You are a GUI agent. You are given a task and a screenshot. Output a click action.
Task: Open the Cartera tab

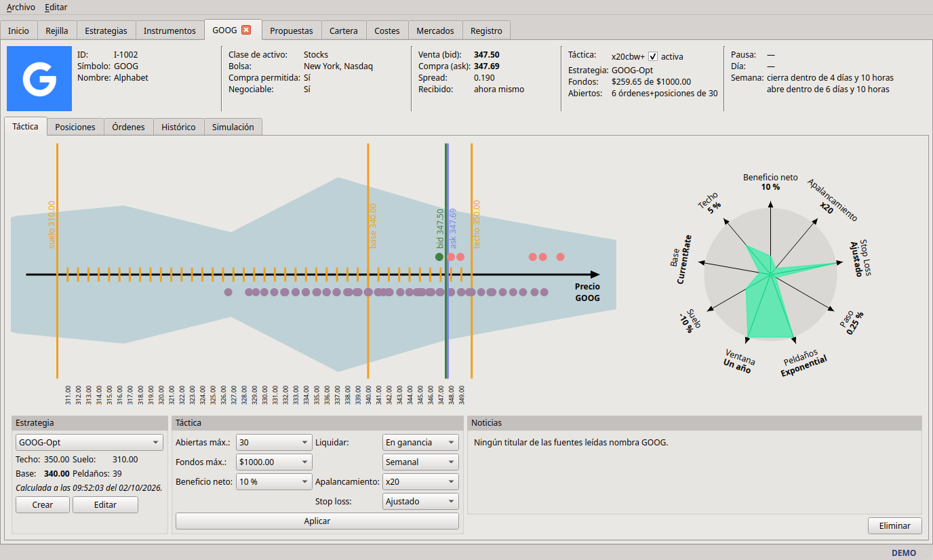click(344, 31)
